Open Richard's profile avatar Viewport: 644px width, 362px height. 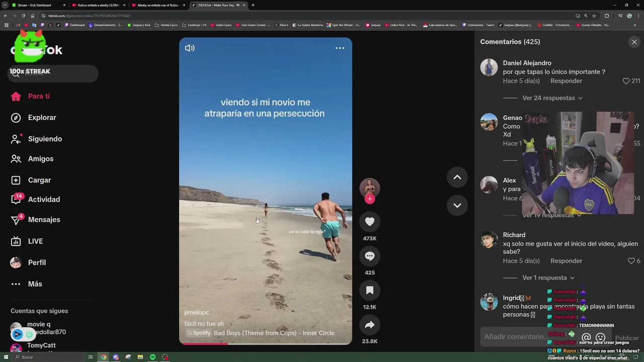(x=489, y=239)
